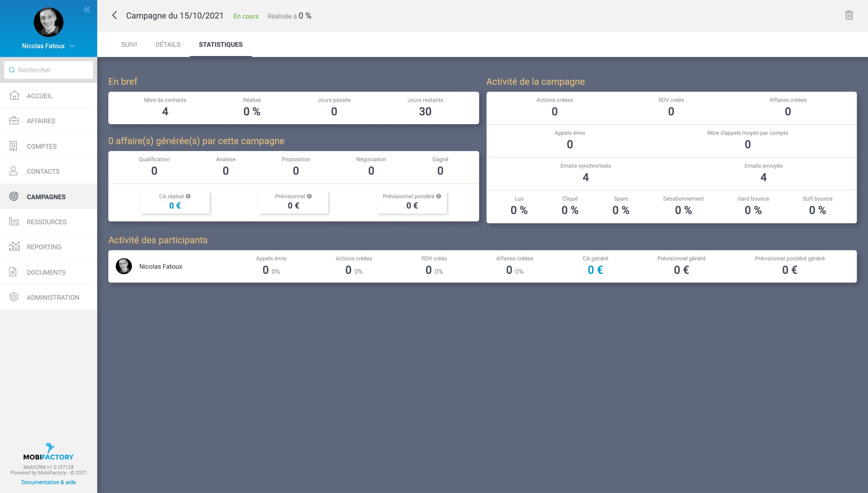This screenshot has width=868, height=493.
Task: Click Nicolas Fatoux participant avatar thumbnail
Action: [124, 266]
